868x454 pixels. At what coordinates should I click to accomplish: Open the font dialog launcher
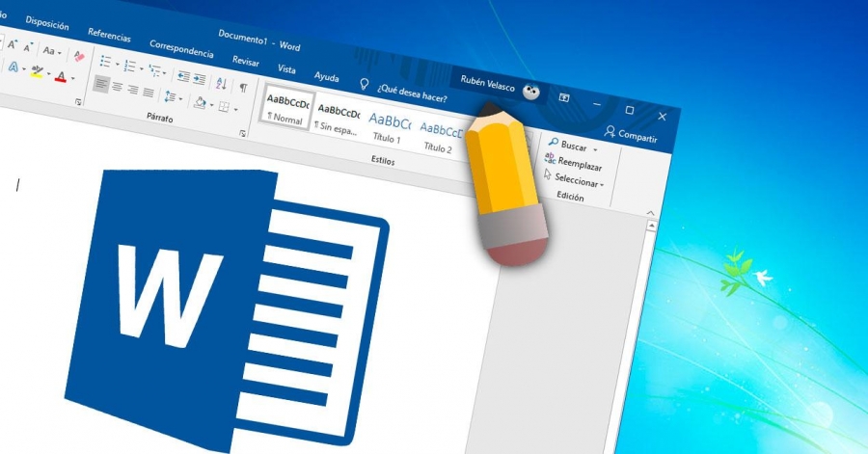click(78, 102)
